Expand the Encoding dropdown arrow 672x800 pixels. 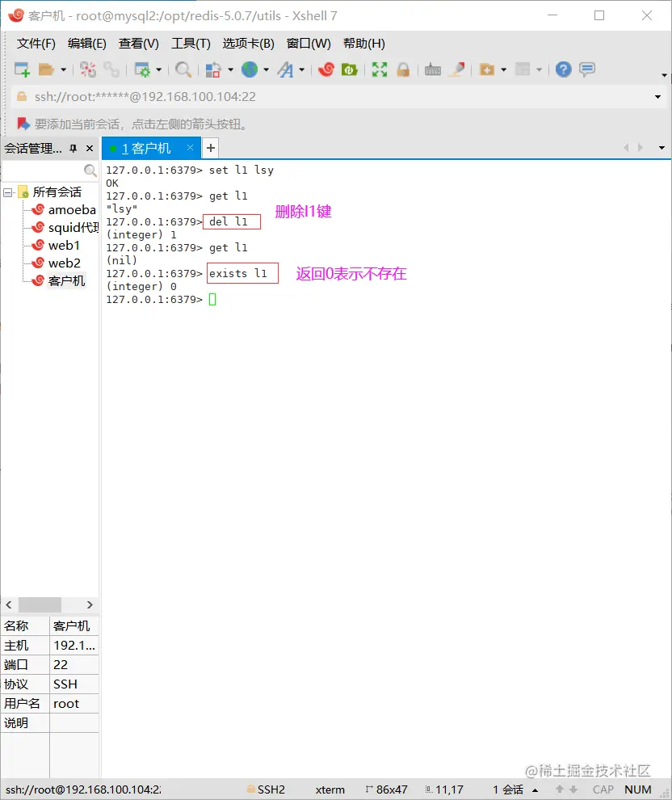[266, 69]
